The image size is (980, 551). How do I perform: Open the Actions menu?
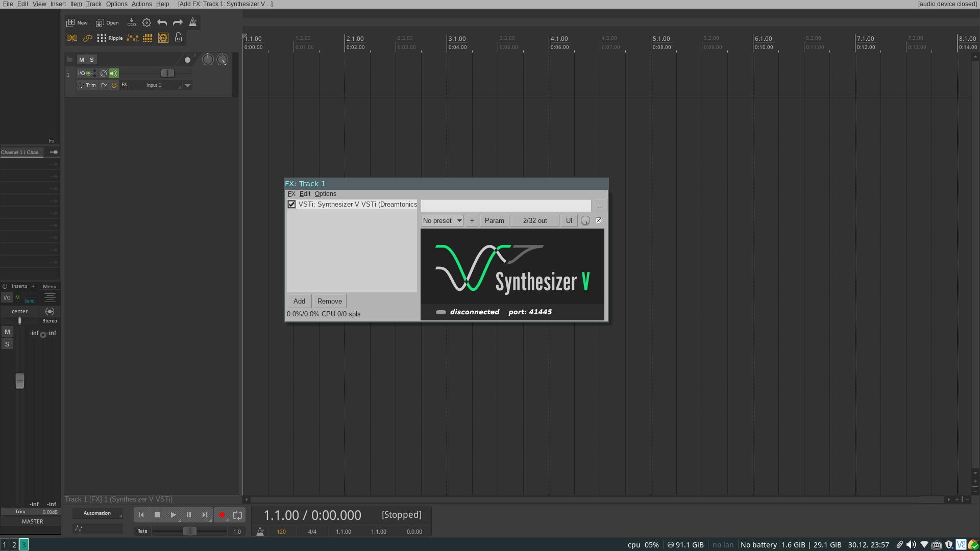pyautogui.click(x=141, y=4)
